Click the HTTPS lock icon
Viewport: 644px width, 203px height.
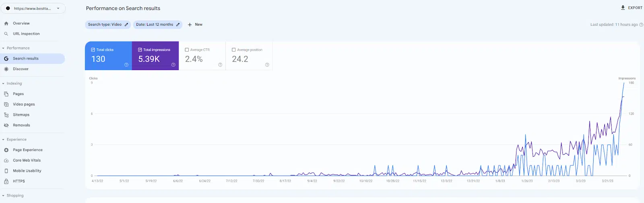tap(6, 181)
